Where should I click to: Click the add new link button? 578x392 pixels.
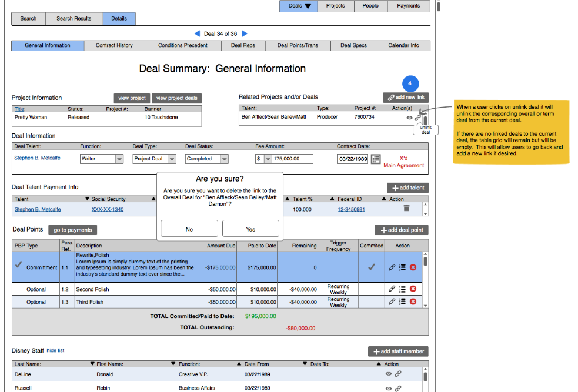click(x=406, y=97)
